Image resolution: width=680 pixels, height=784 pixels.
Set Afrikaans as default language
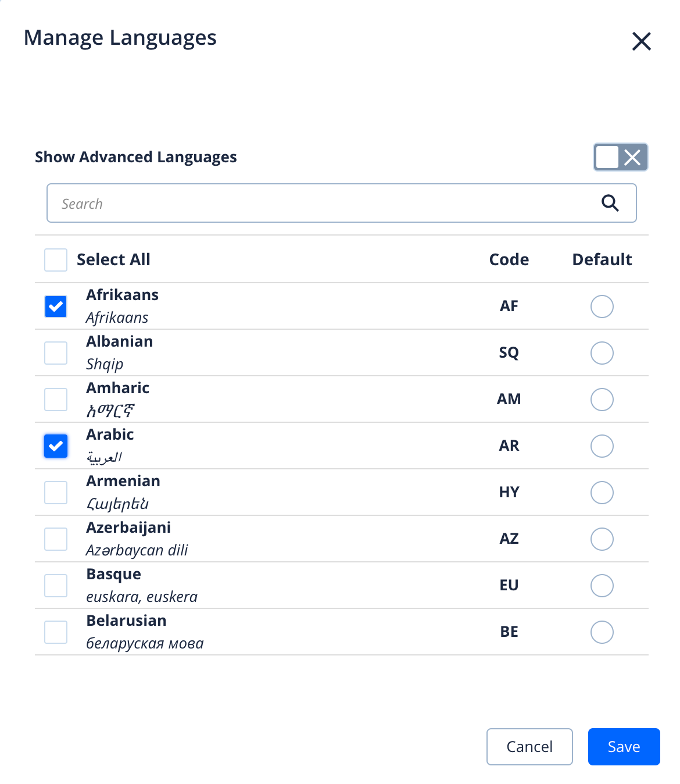(x=602, y=307)
